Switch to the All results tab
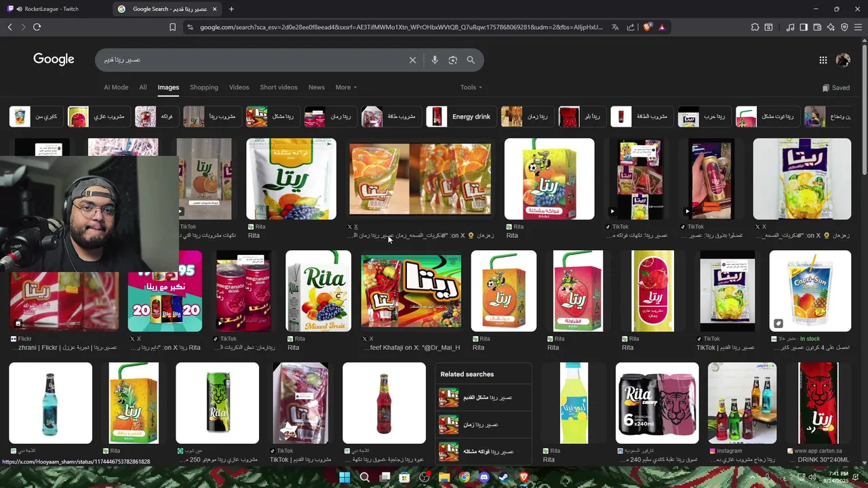The height and width of the screenshot is (488, 868). [x=143, y=87]
